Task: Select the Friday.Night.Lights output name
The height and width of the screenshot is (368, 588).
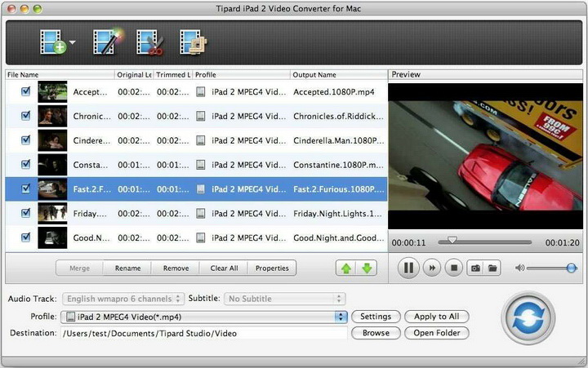Action: point(337,214)
